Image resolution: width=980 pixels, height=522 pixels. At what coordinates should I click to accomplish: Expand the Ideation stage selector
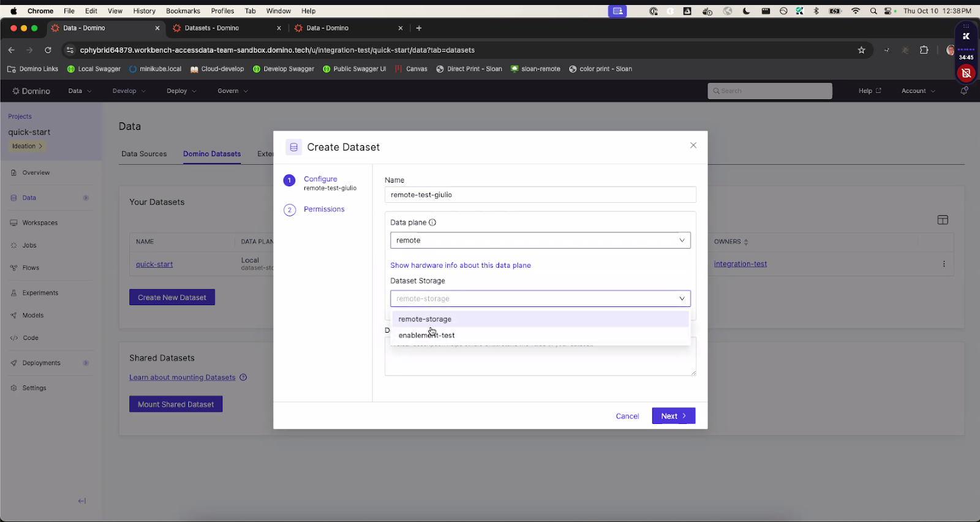click(x=28, y=146)
